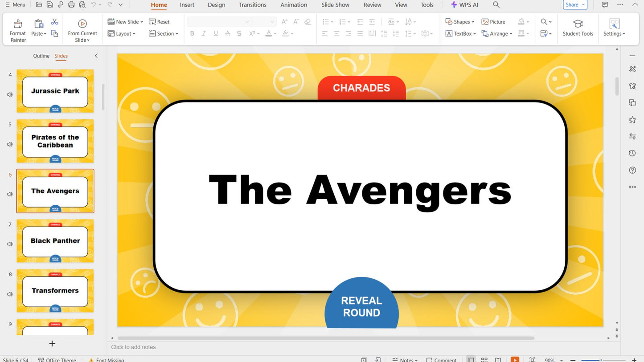Toggle Underline formatting in the ribbon
The height and width of the screenshot is (362, 644).
click(216, 33)
